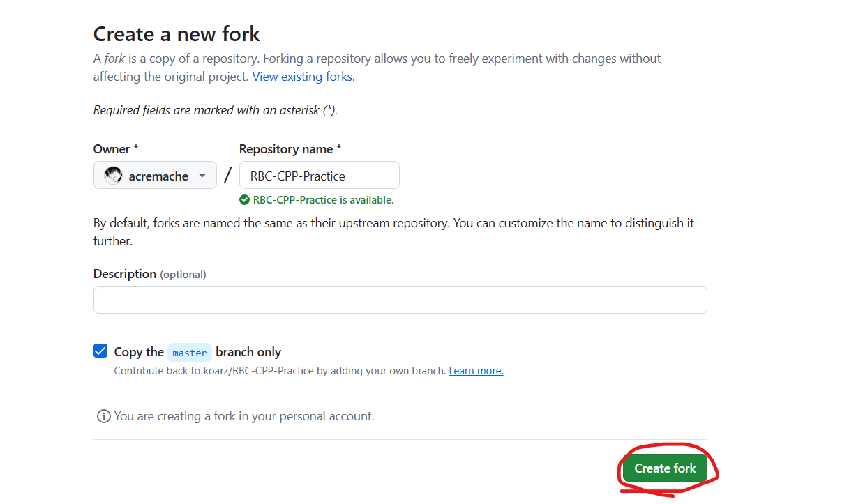Click the "Copy the" checkbox label text
The image size is (863, 504).
[x=139, y=352]
